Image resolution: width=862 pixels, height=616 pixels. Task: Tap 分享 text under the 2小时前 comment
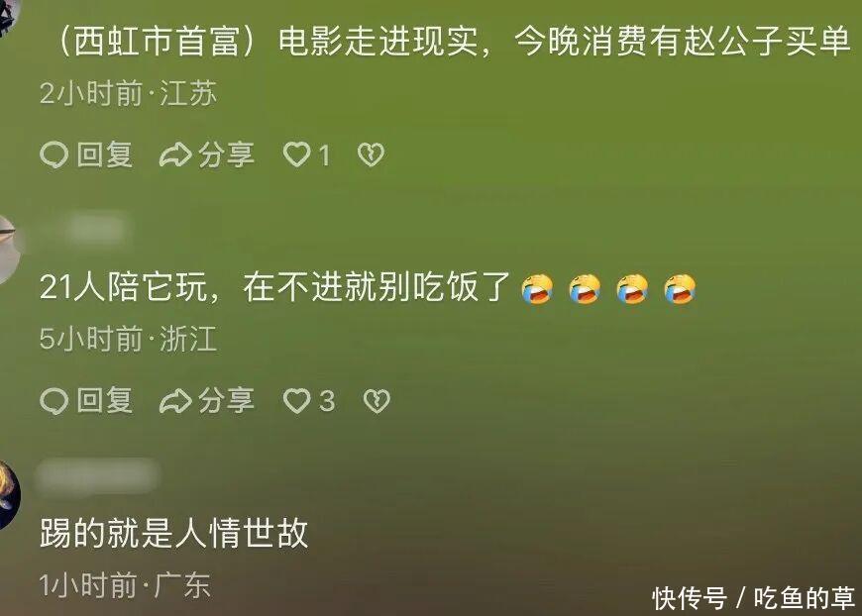pos(227,154)
